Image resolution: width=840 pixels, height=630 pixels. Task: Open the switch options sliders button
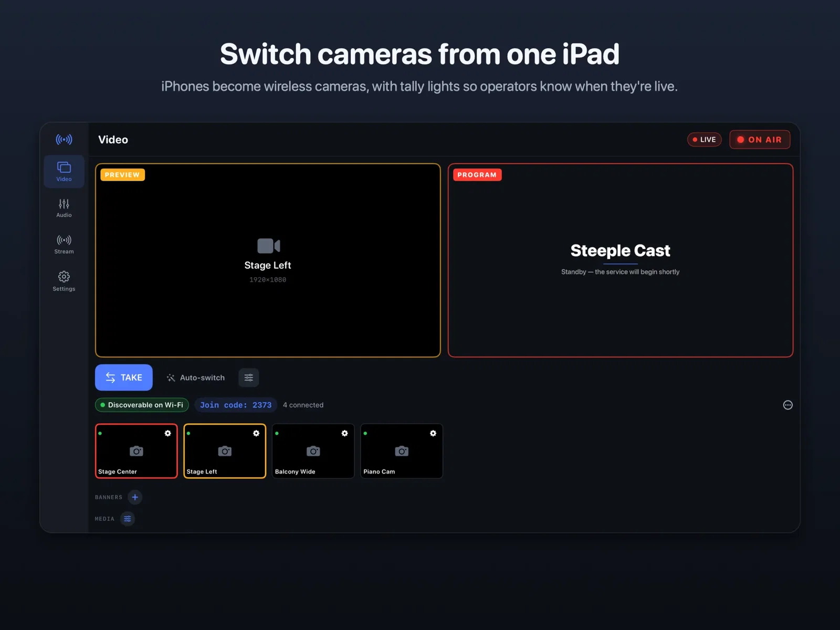pyautogui.click(x=249, y=377)
